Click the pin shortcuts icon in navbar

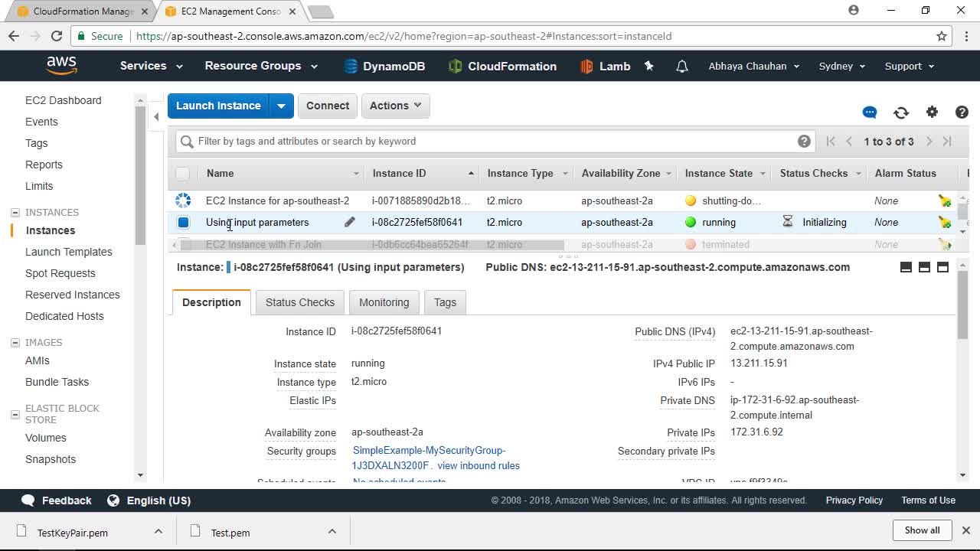649,66
